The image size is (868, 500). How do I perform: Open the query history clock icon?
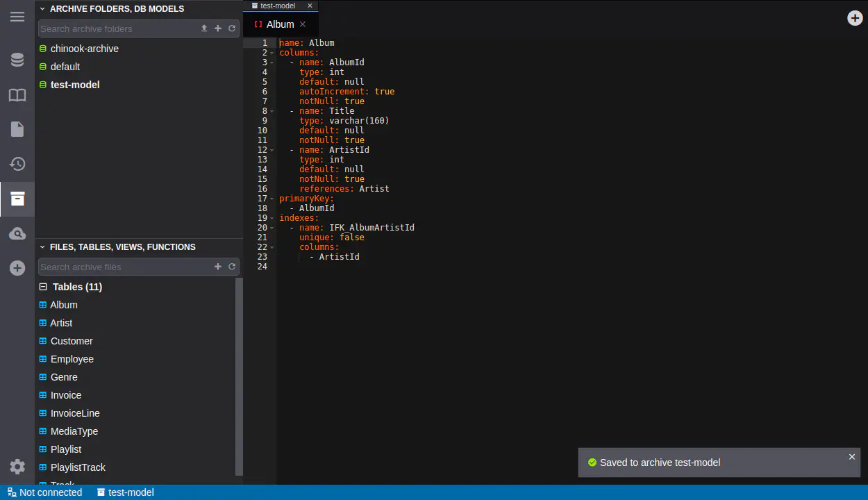point(17,164)
